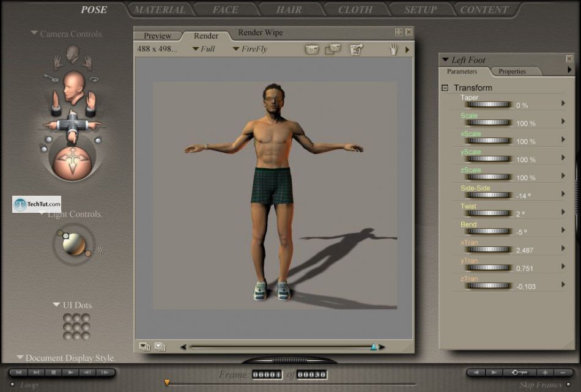This screenshot has height=392, width=581.
Task: Click the Render Wipe slider handle
Action: point(374,347)
